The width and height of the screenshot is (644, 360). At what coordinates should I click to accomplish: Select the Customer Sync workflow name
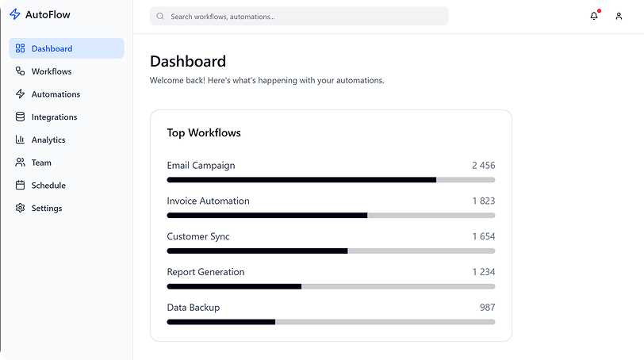tap(198, 236)
